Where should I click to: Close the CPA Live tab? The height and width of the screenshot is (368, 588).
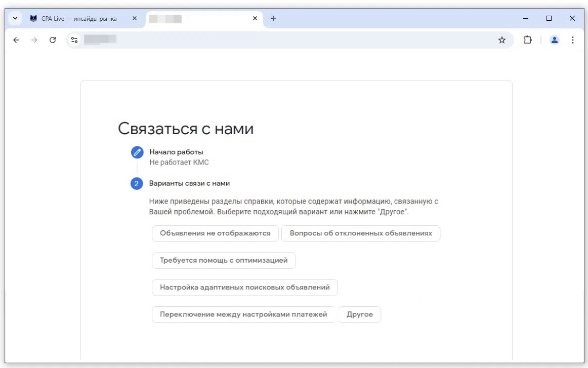[135, 18]
